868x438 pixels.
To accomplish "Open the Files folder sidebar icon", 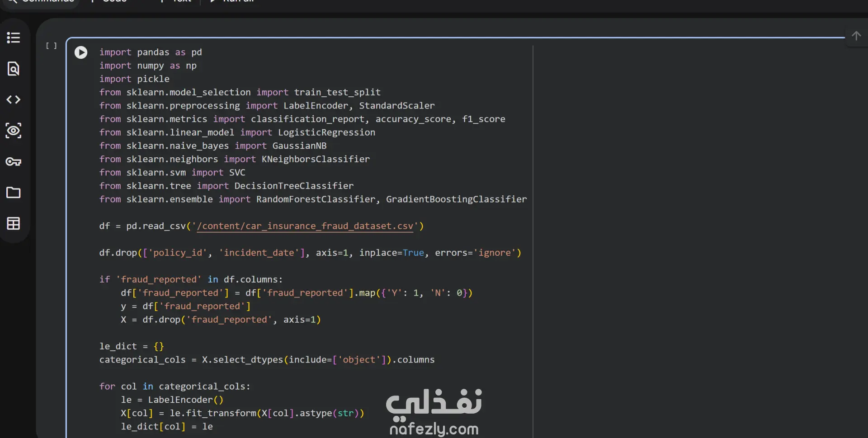I will click(x=14, y=193).
